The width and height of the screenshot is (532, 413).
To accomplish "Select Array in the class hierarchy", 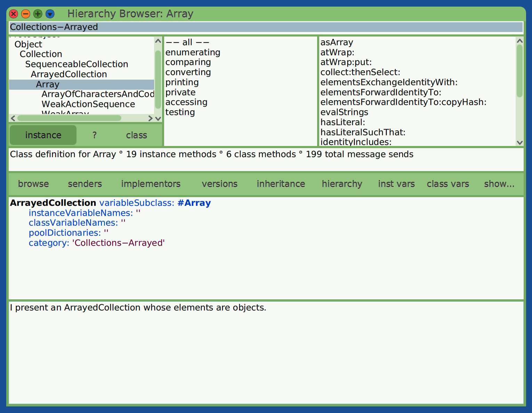I will click(48, 84).
